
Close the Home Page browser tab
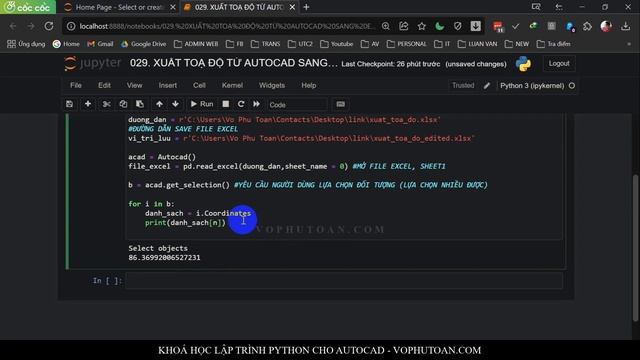[x=173, y=7]
